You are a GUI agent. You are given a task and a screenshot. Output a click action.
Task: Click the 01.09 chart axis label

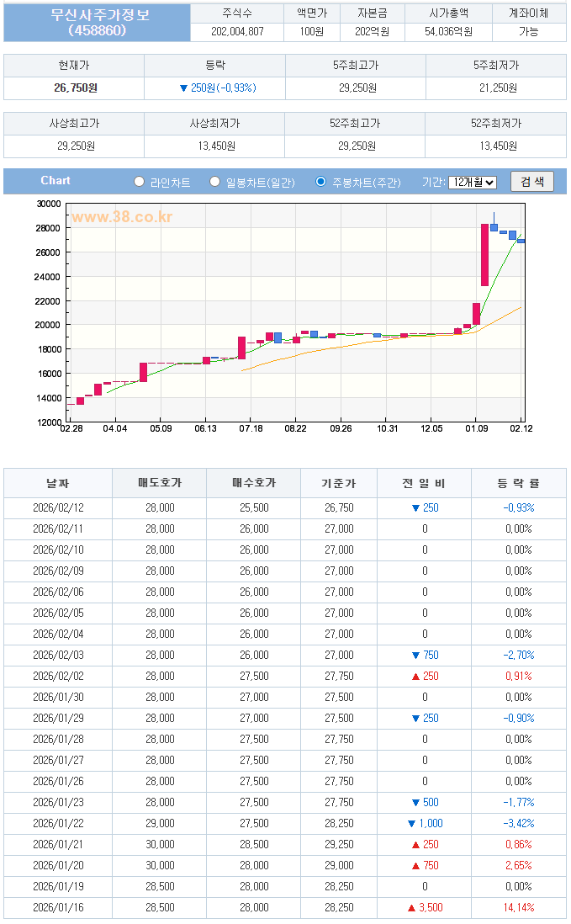tap(476, 428)
